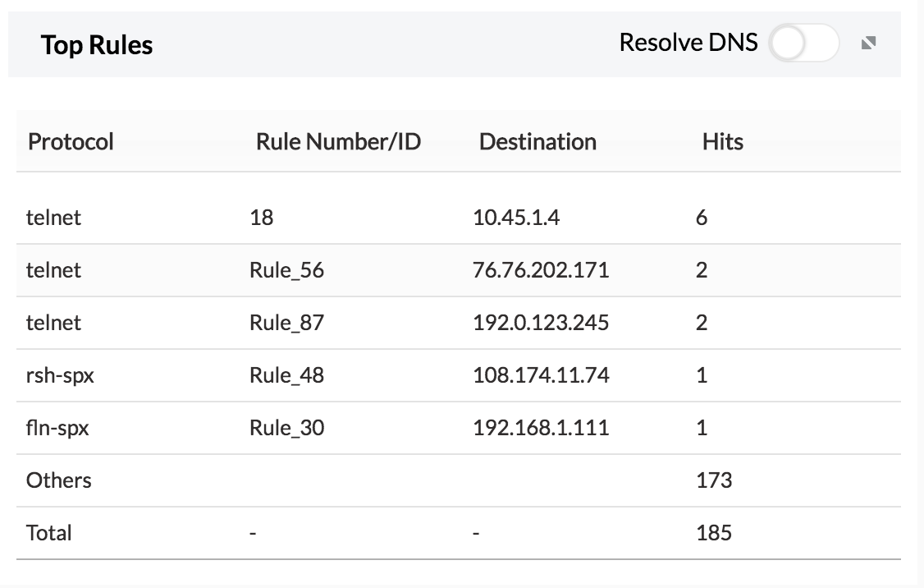Click the Top Rules panel title
Viewport: 924px width, 588px height.
click(x=97, y=44)
